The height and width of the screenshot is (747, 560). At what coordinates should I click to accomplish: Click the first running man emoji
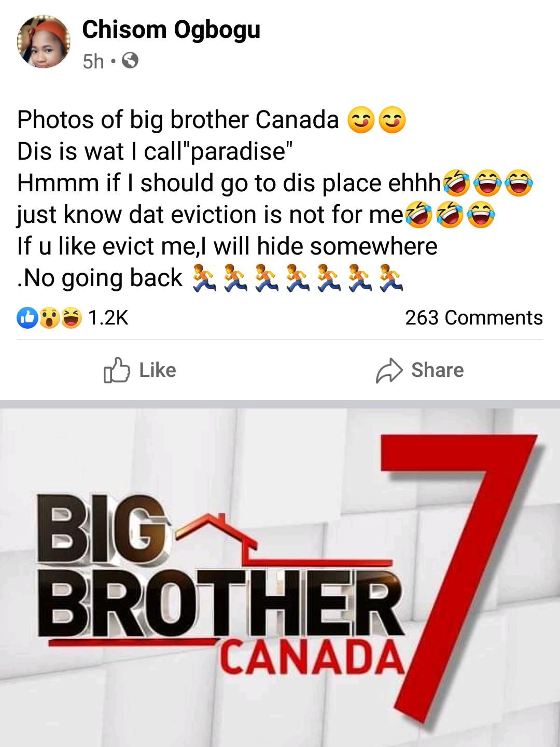tap(204, 278)
